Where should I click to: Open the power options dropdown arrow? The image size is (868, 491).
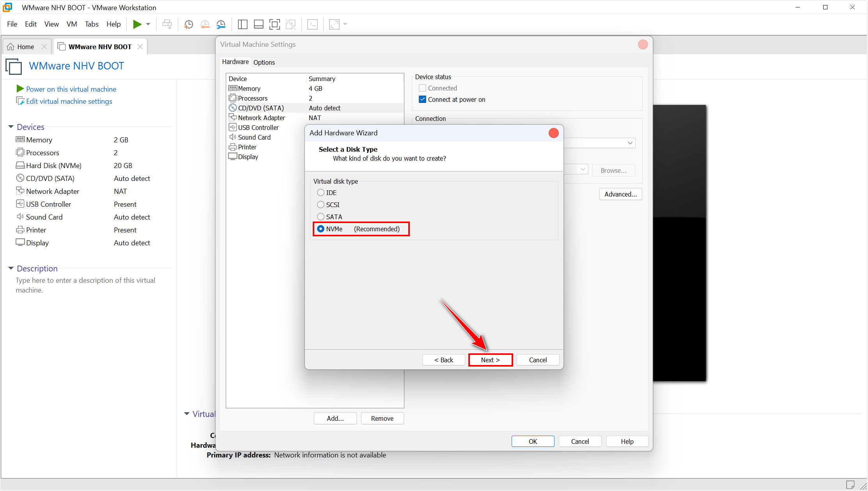(148, 24)
